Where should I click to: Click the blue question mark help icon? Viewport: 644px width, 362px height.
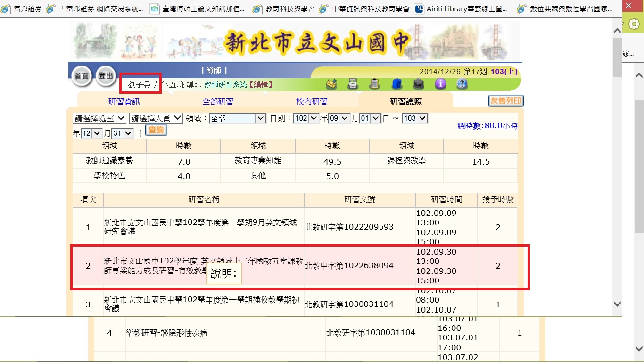(x=462, y=84)
